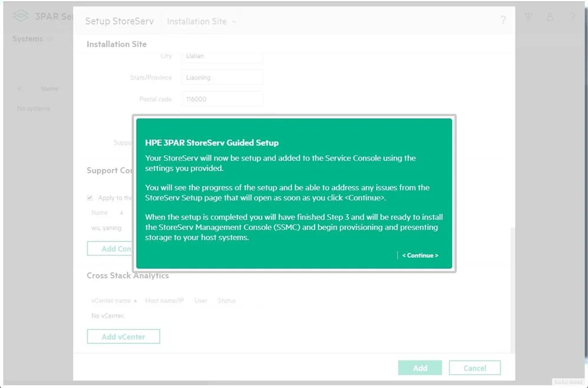Click the State/Province field with Liaoning
This screenshot has height=388, width=588.
222,77
